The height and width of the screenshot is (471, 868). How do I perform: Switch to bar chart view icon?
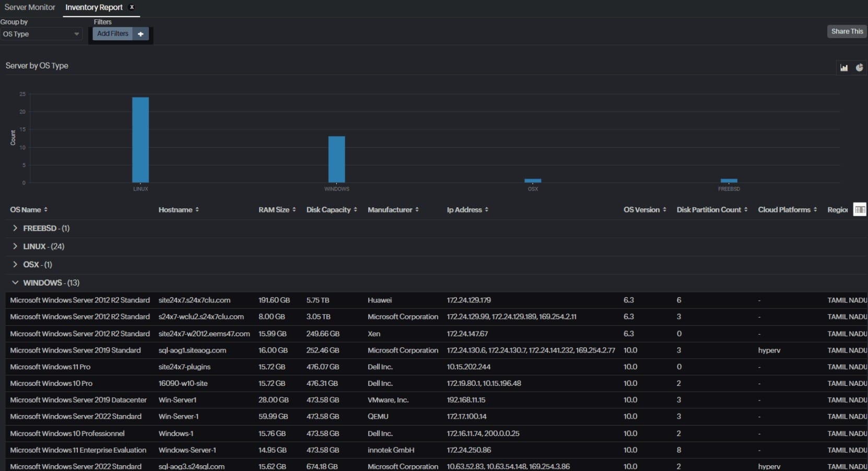pyautogui.click(x=844, y=67)
